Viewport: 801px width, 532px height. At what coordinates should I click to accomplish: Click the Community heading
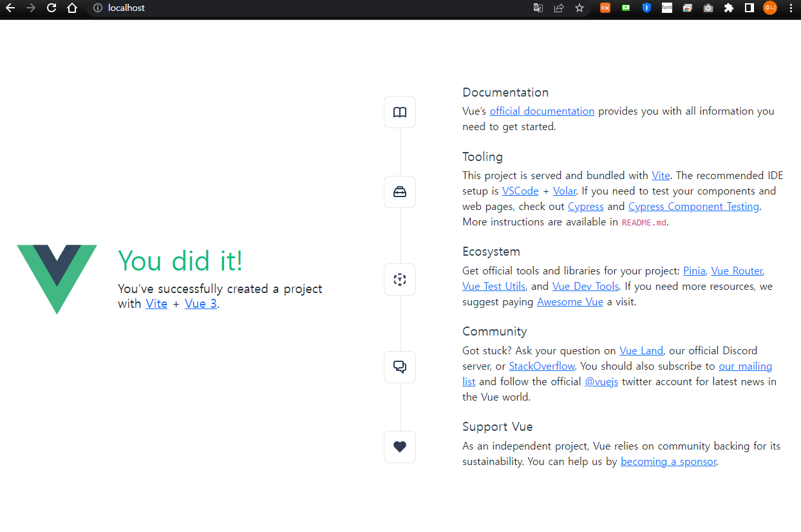pyautogui.click(x=495, y=332)
